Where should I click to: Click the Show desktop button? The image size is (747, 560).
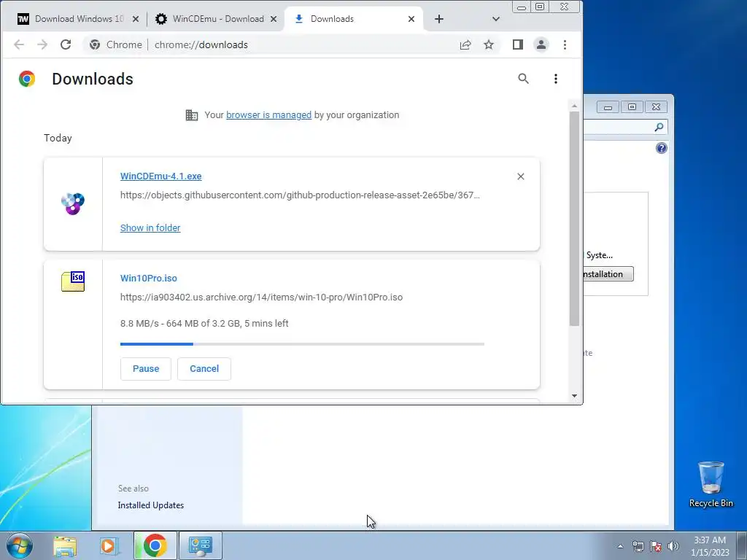(742, 545)
